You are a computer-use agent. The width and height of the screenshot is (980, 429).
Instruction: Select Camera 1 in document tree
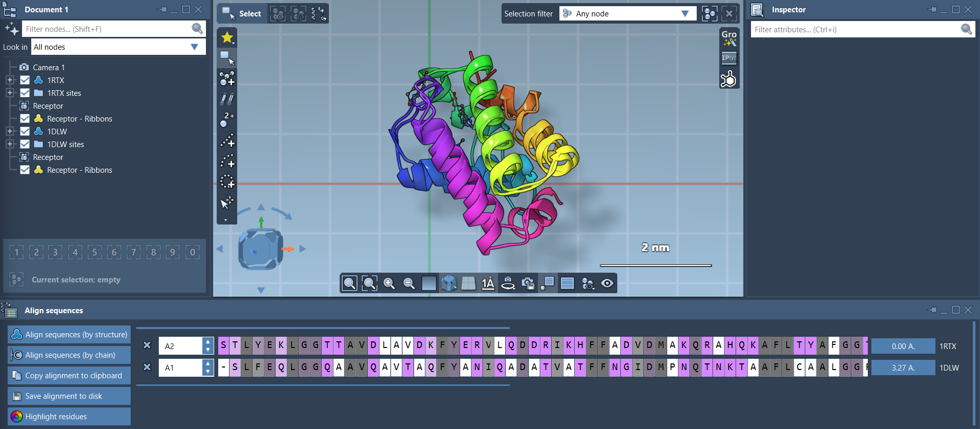(x=49, y=67)
